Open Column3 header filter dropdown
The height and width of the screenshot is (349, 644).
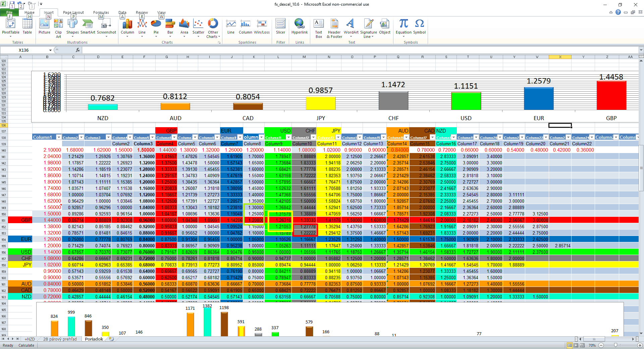coord(108,137)
